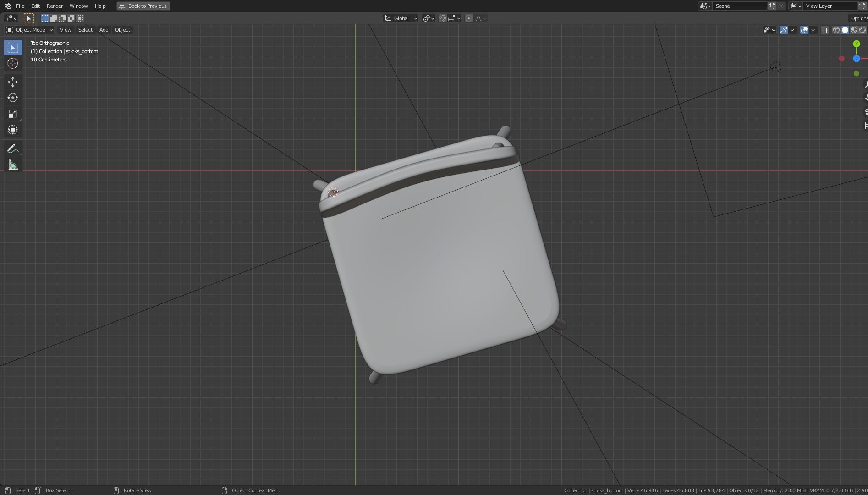Image resolution: width=868 pixels, height=495 pixels.
Task: Open scene browse dropdown
Action: tap(705, 6)
